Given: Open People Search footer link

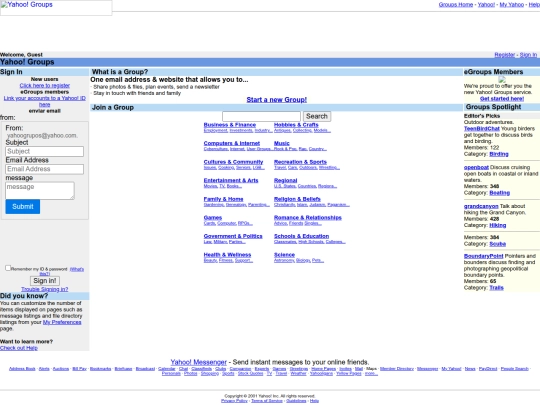Looking at the screenshot, I should click(515, 369).
